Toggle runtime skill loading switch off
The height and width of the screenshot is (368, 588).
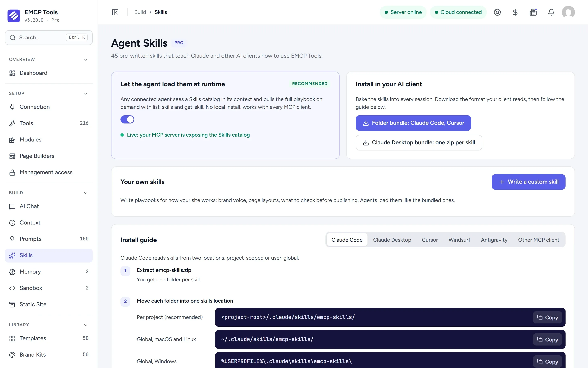[x=127, y=119]
